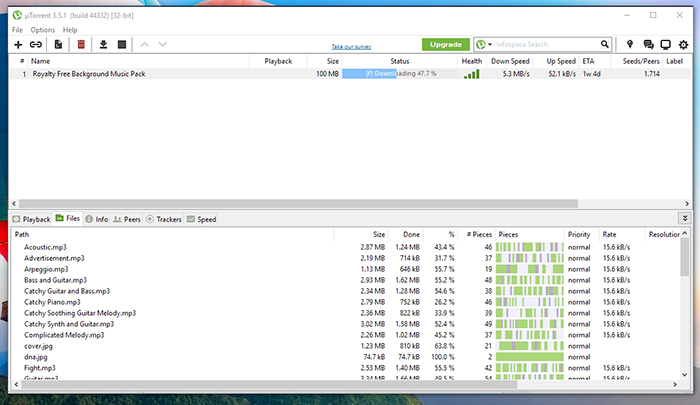This screenshot has height=405, width=700.
Task: Sort torrents by the Name column header
Action: (x=138, y=61)
